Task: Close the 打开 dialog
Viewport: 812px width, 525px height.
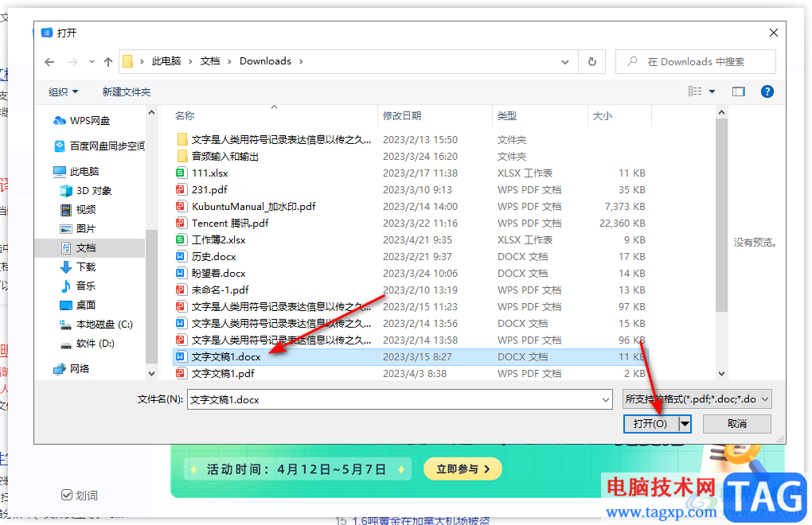Action: (x=774, y=33)
